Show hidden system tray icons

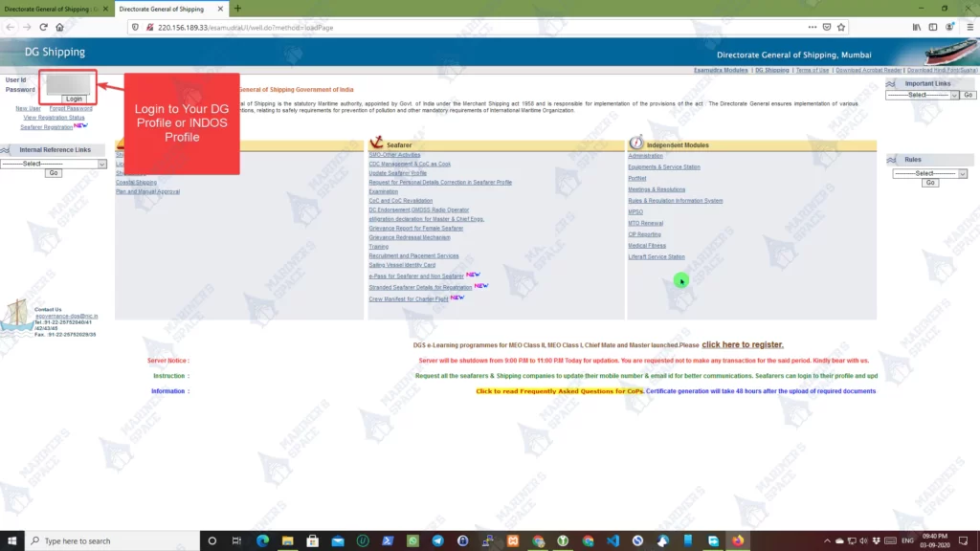click(827, 541)
